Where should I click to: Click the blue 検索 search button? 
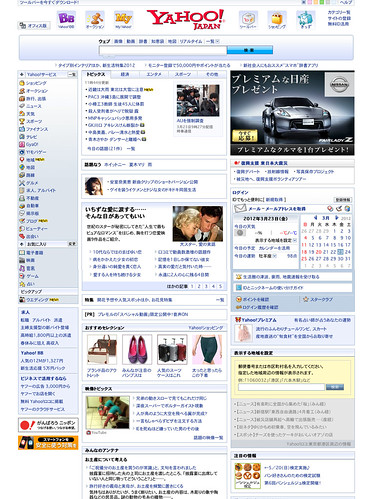[x=250, y=50]
